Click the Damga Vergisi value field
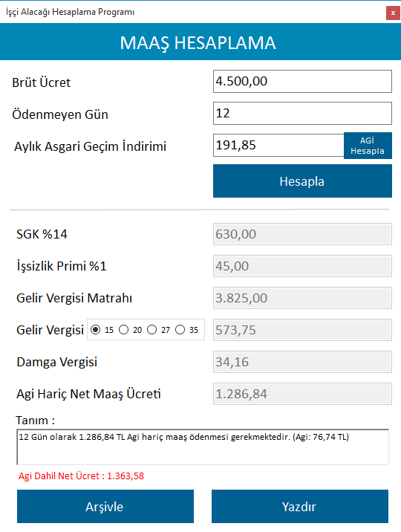The image size is (401, 532). (x=302, y=362)
